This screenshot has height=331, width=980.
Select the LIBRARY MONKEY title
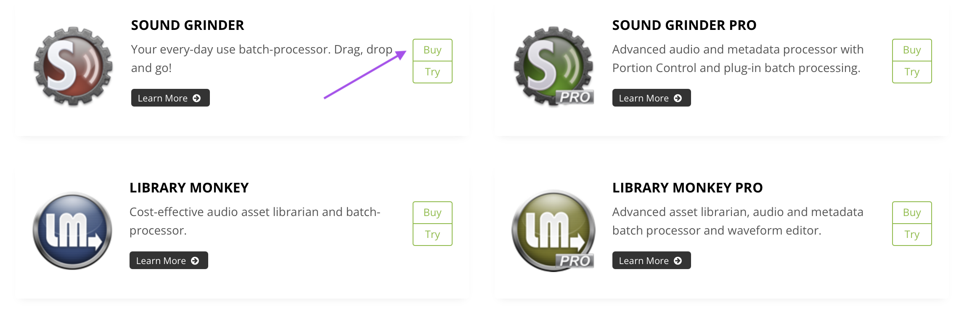[189, 187]
